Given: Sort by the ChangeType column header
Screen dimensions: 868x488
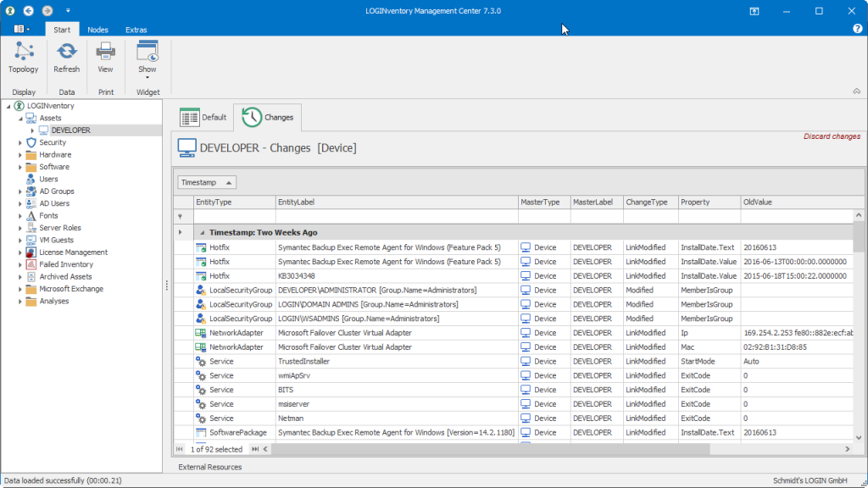Looking at the screenshot, I should click(647, 202).
